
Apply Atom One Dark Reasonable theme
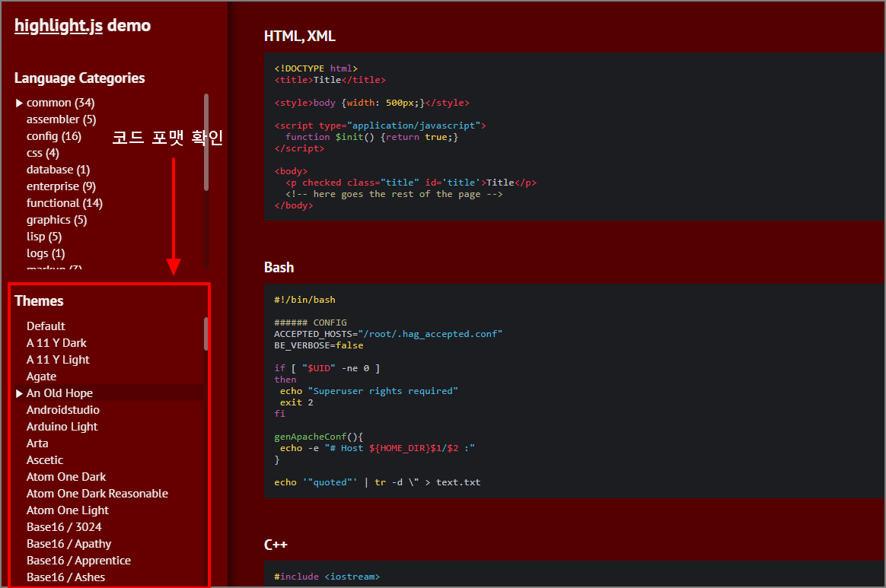pyautogui.click(x=97, y=494)
